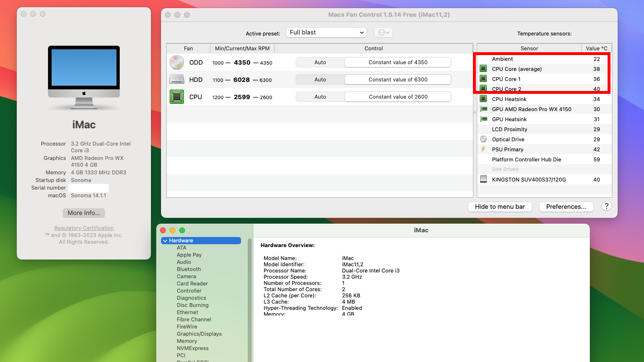The width and height of the screenshot is (644, 362).
Task: Click the ODD optical disc fan icon
Action: pyautogui.click(x=176, y=62)
